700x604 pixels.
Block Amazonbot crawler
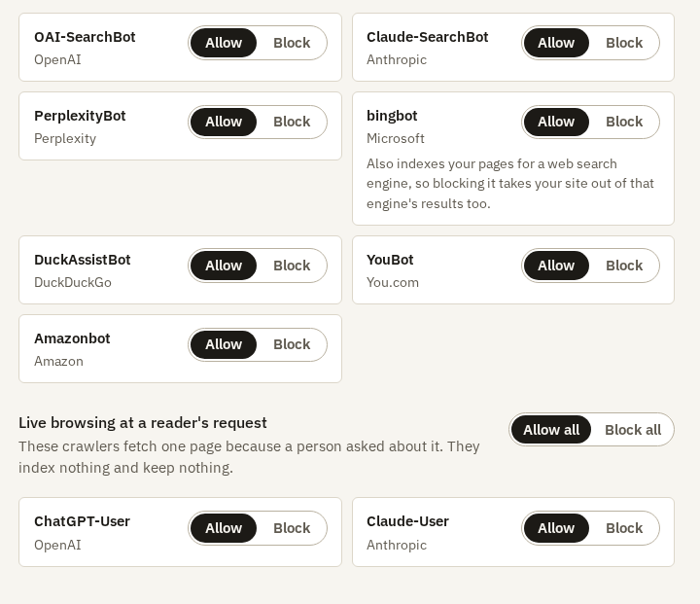[x=292, y=344]
